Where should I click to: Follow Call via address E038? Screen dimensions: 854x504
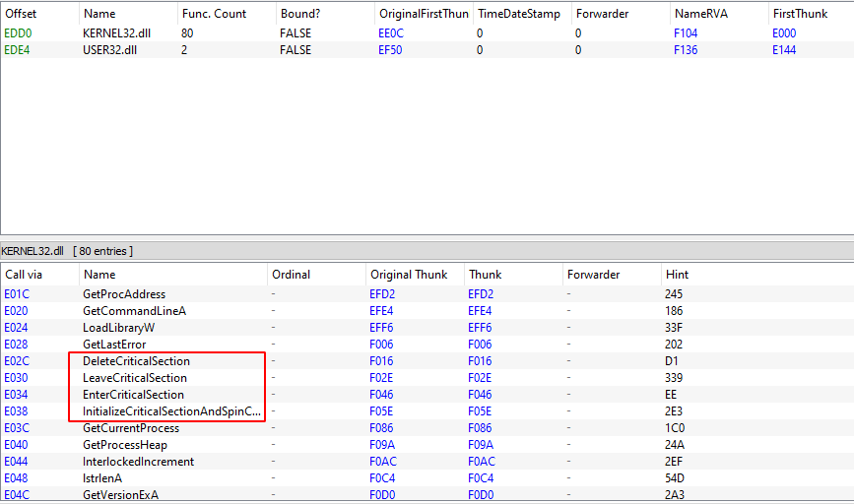pyautogui.click(x=16, y=411)
